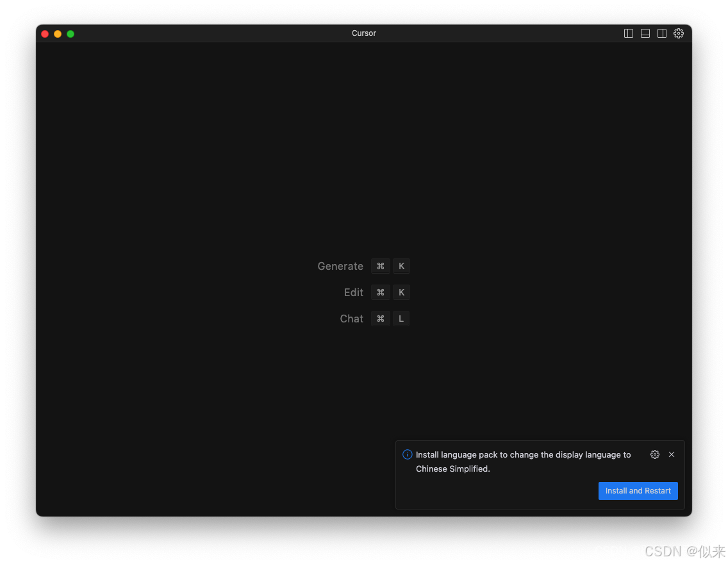The height and width of the screenshot is (564, 728).
Task: Click the notification text about Chinese Simplified
Action: coord(523,461)
